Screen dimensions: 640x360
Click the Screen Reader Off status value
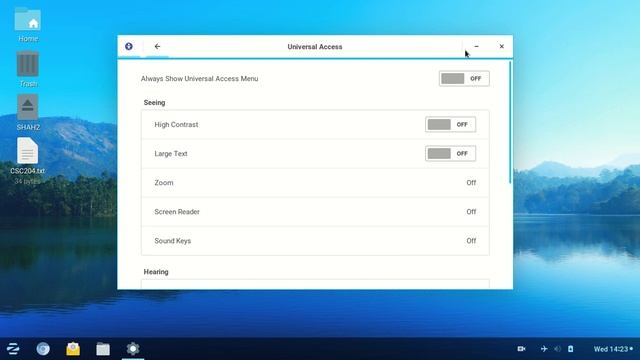[x=471, y=212]
